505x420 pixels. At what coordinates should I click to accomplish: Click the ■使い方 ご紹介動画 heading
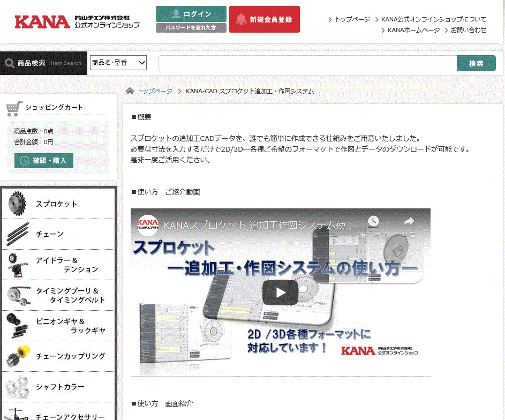[x=165, y=192]
